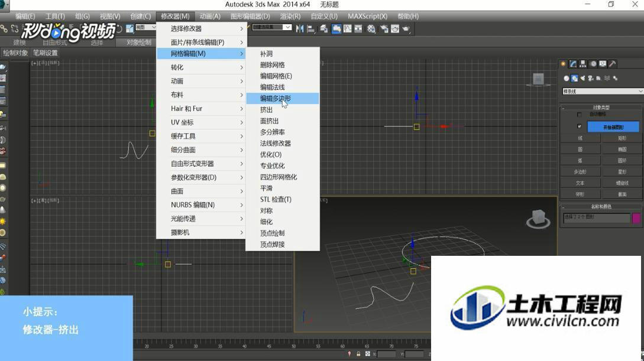Viewport: 644px width, 361px height.
Task: Switch to the 对象绘制 ribbon tab
Action: click(139, 43)
